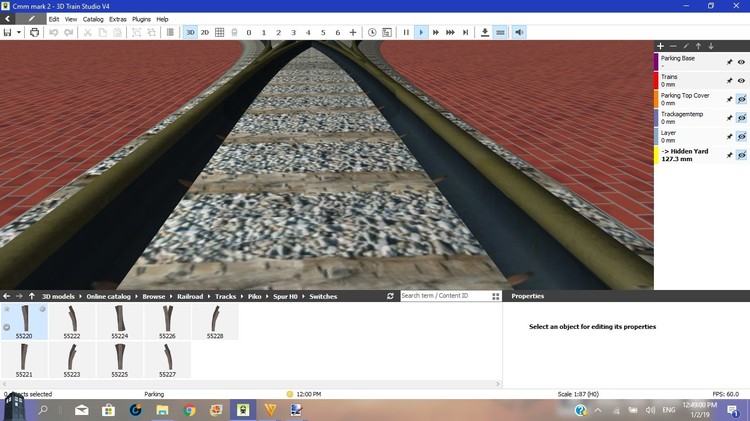Click the 3D models breadcrumb link
This screenshot has height=421, width=750.
coord(58,297)
